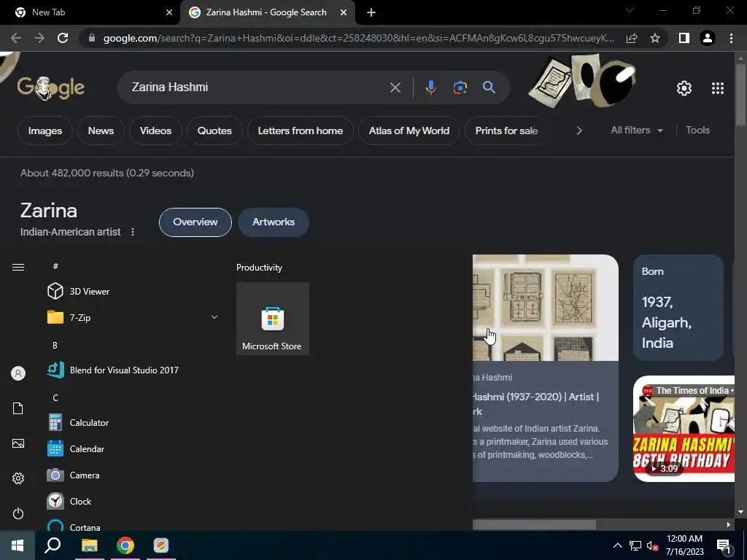Viewport: 747px width, 560px height.
Task: Go back to the previous page
Action: click(16, 38)
